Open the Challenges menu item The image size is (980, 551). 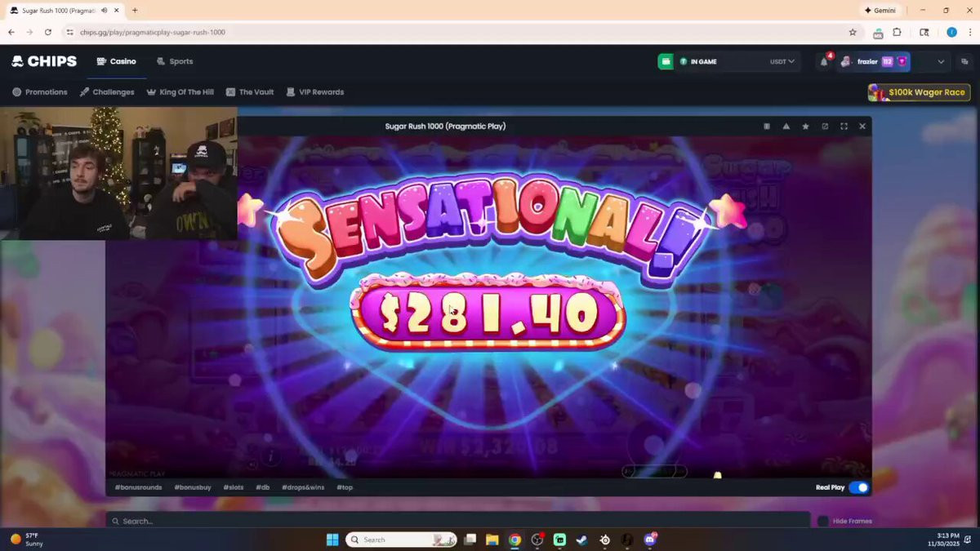tap(107, 92)
